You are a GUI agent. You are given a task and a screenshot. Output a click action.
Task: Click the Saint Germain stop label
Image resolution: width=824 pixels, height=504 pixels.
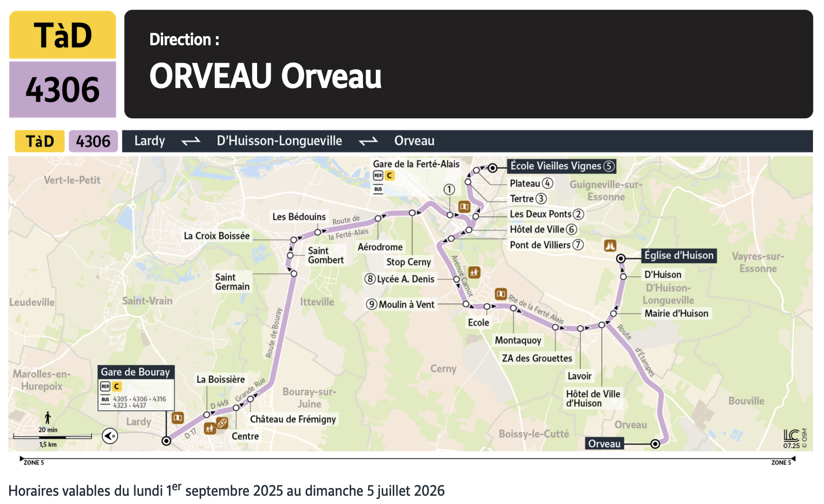click(232, 282)
